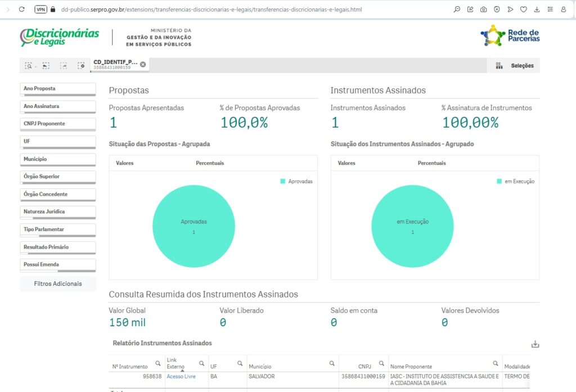Screen dimensions: 576x392
Task: Search the Município column values
Action: [x=332, y=363]
